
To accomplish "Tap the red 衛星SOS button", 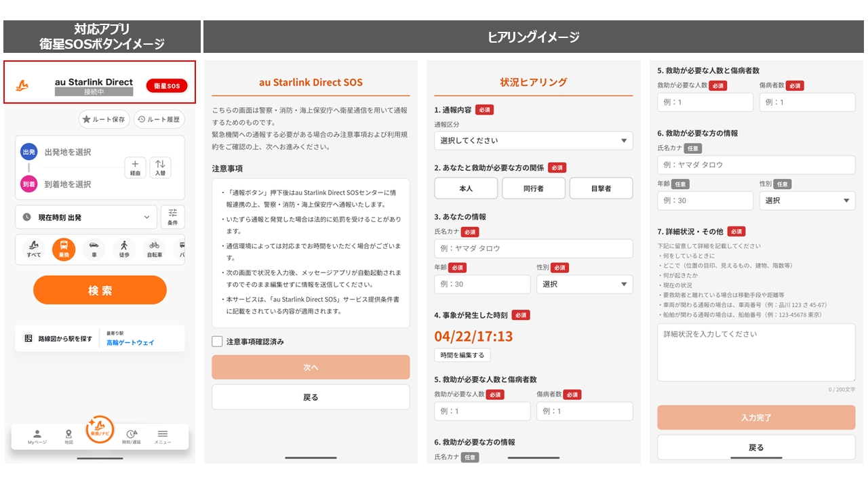I will 166,86.
